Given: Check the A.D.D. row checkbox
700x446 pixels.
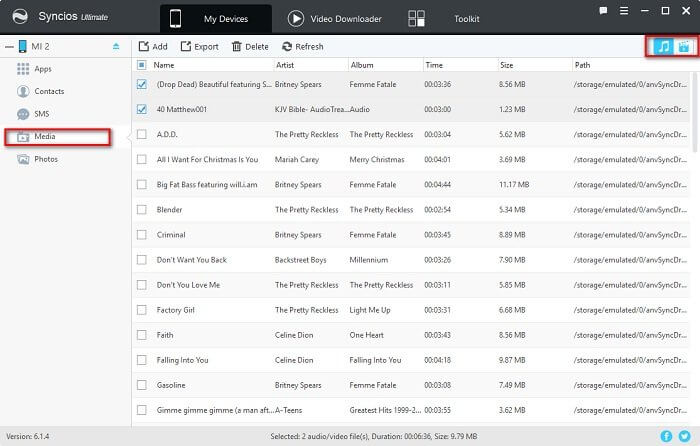Looking at the screenshot, I should (142, 134).
